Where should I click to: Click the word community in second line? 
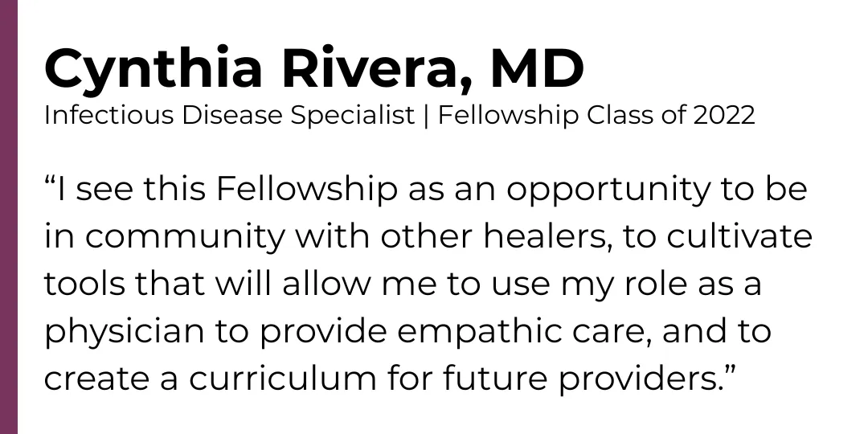[x=183, y=238]
